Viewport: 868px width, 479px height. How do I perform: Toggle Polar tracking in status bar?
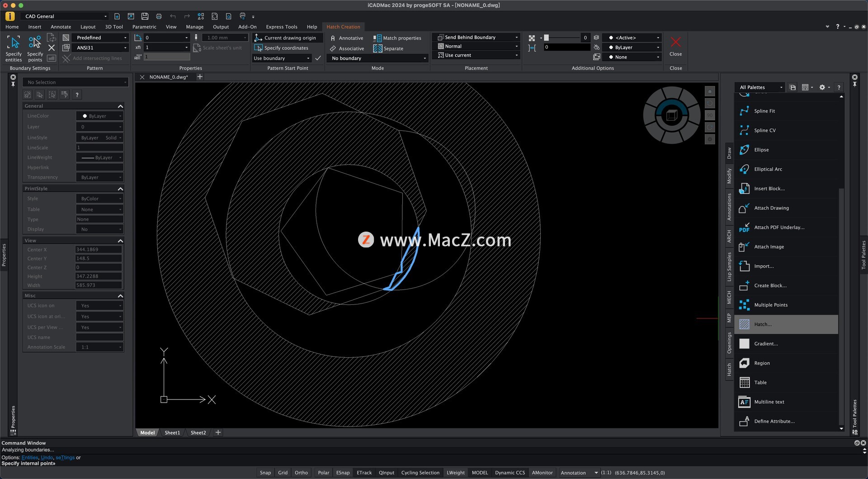(x=324, y=473)
